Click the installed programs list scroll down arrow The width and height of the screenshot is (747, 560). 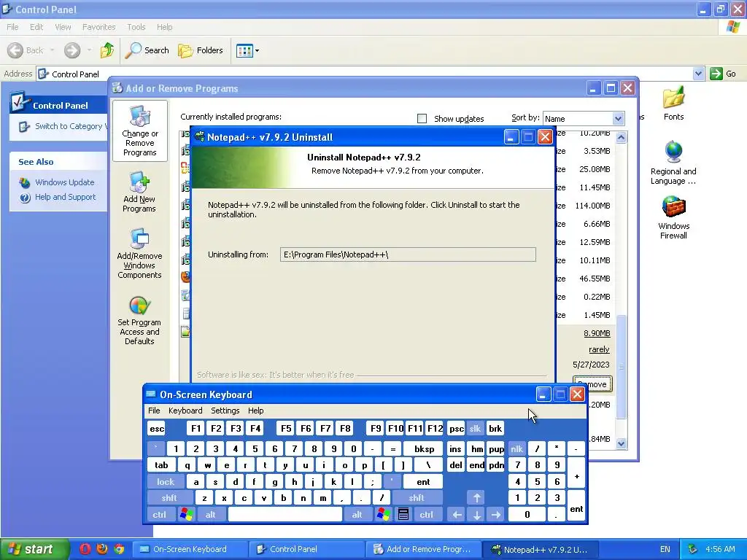pyautogui.click(x=621, y=443)
